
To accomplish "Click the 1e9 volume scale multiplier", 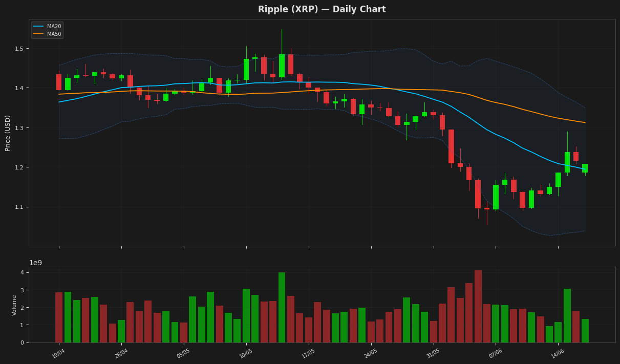I will tap(35, 263).
